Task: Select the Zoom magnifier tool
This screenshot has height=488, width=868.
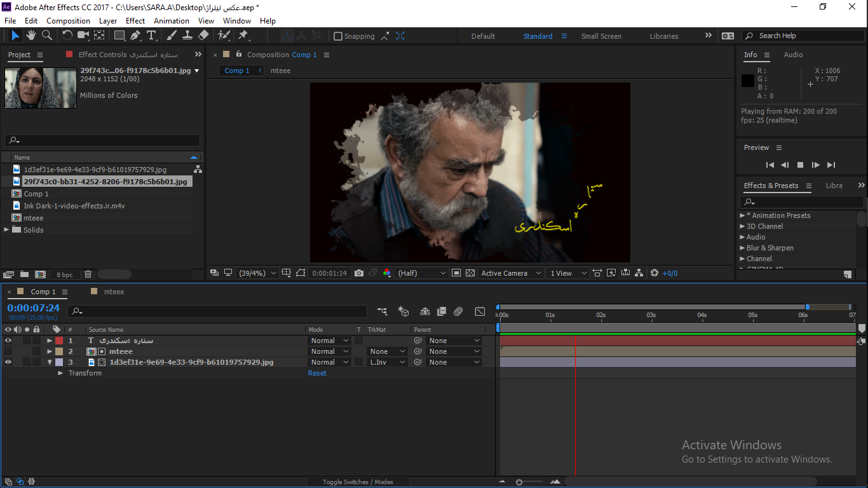Action: tap(47, 36)
